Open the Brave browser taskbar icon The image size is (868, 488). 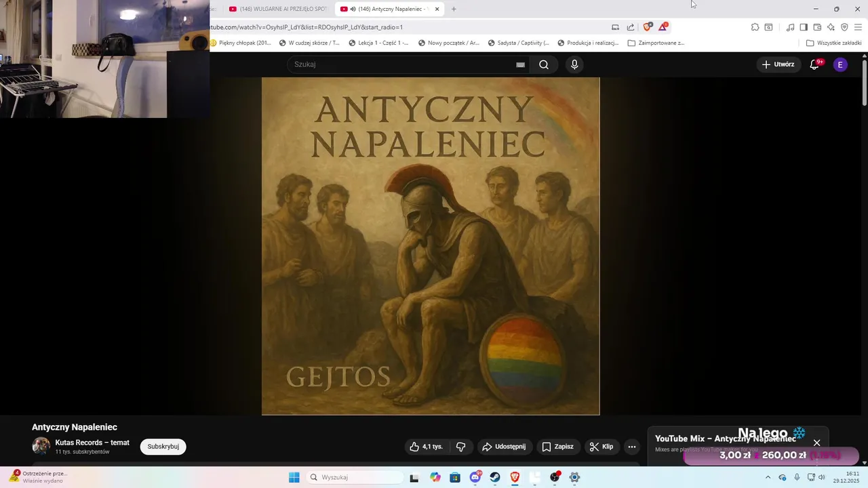click(515, 477)
